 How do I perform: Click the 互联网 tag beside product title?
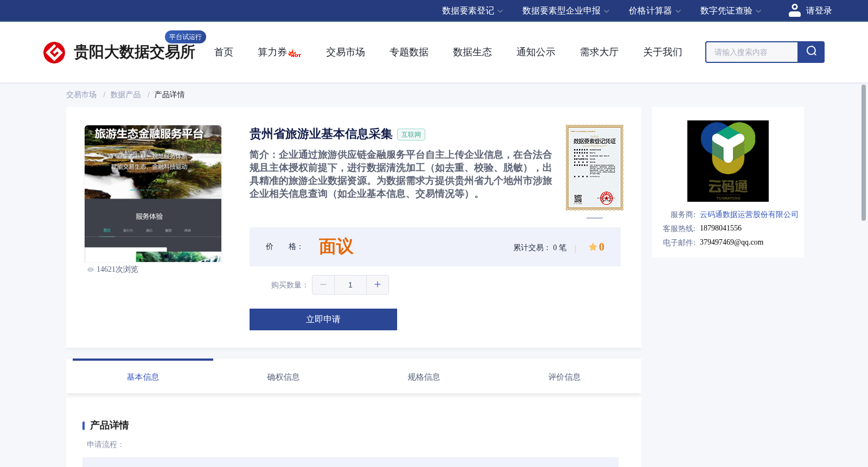tap(411, 135)
